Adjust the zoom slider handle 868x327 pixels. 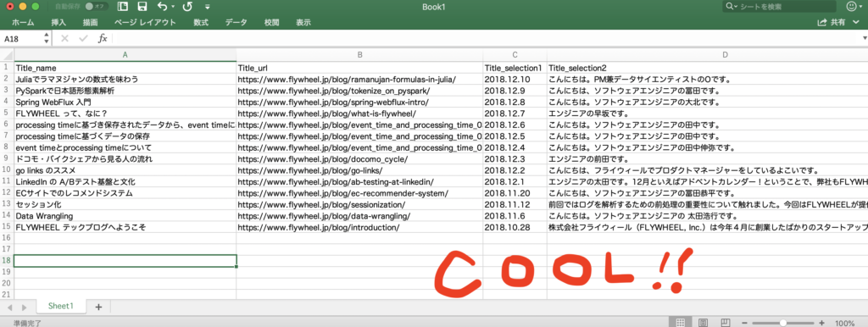(782, 323)
